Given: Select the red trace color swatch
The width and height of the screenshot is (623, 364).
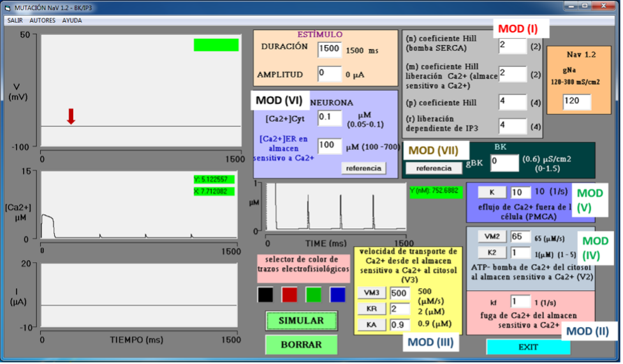Looking at the screenshot, I should (x=290, y=295).
